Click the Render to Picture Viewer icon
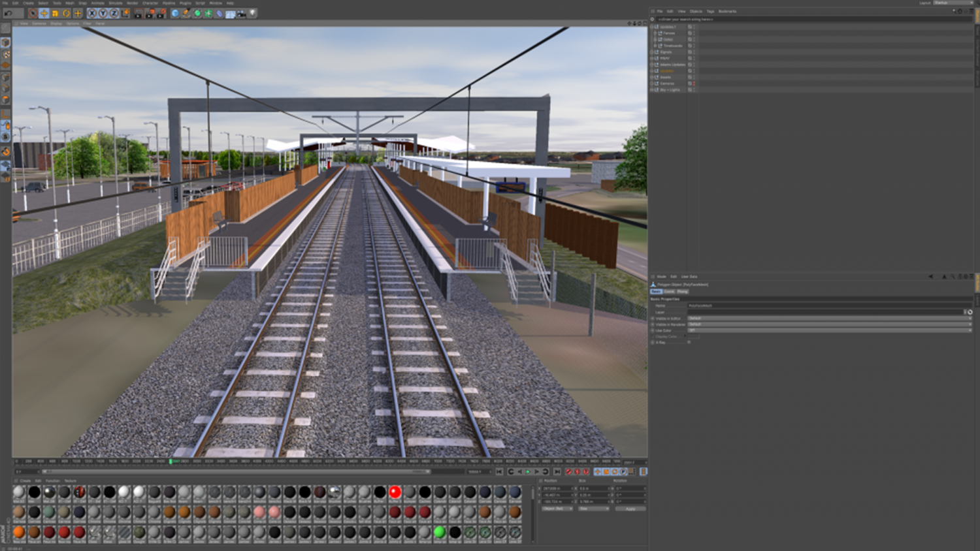 coord(149,12)
